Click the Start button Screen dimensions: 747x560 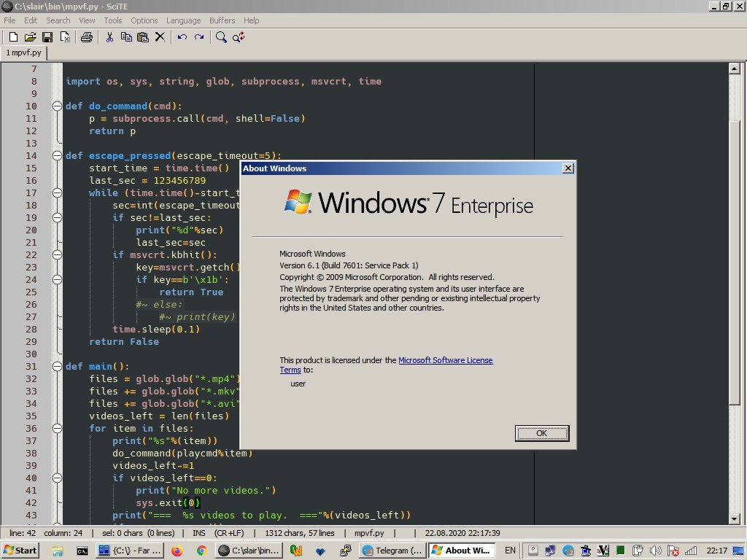coord(20,551)
